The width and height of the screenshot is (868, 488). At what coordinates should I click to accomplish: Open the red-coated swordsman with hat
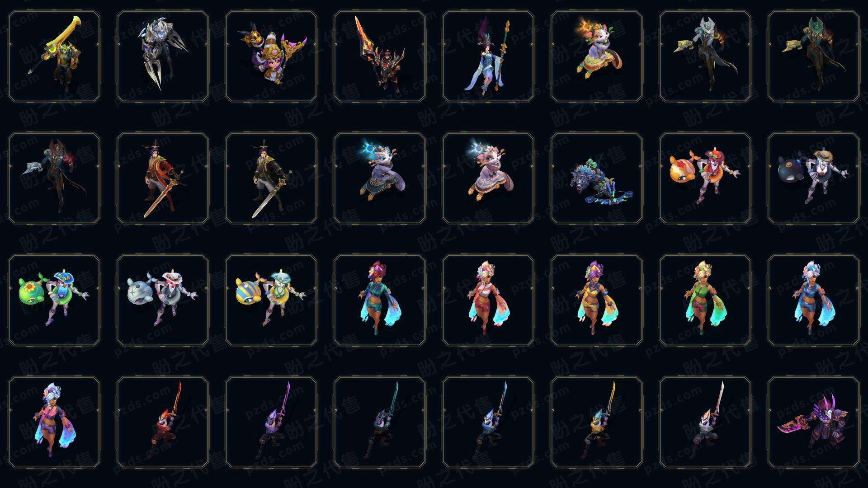coord(163,178)
